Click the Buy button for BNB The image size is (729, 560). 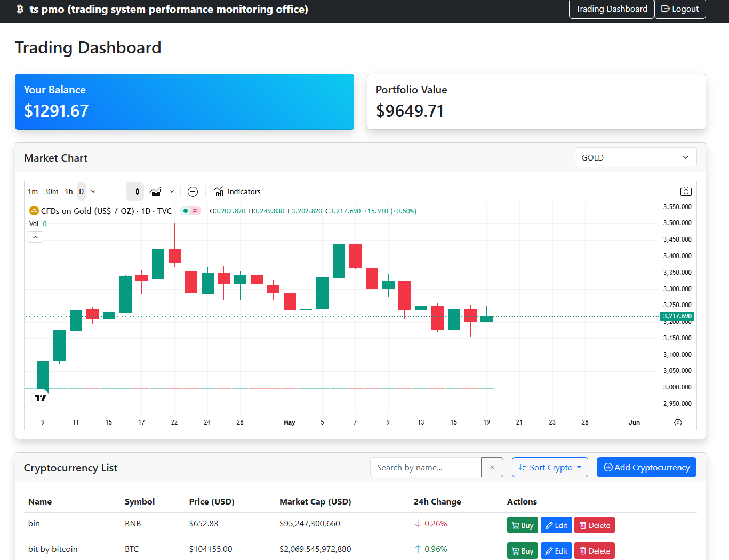[x=522, y=525]
